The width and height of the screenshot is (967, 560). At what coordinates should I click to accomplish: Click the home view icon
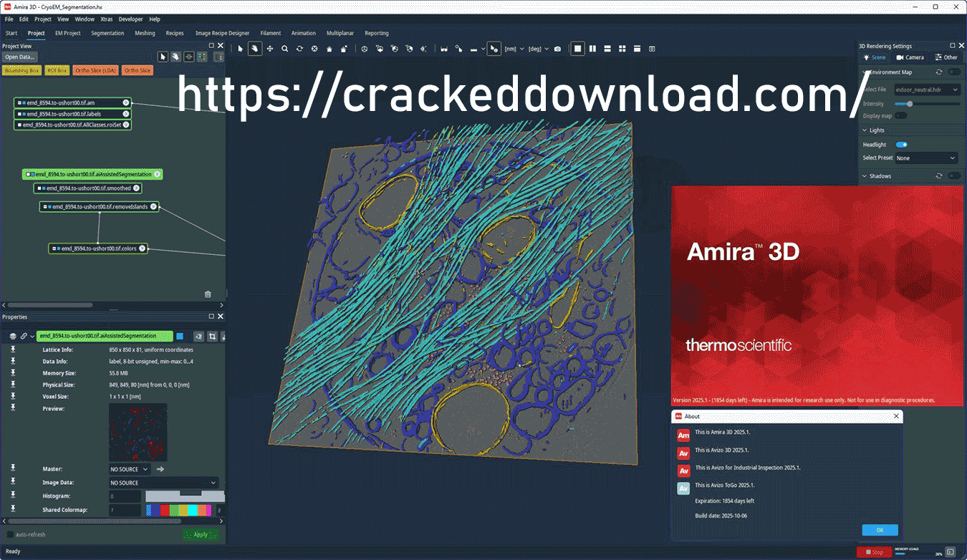[329, 49]
